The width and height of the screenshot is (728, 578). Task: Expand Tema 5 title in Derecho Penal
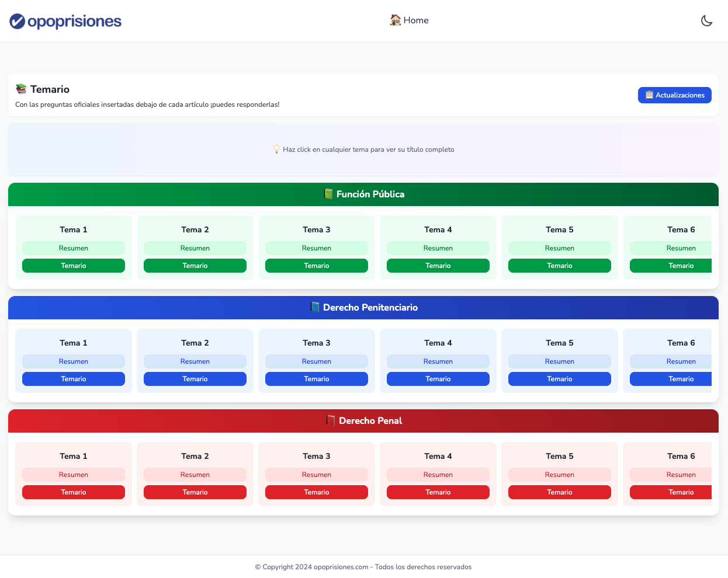pyautogui.click(x=560, y=456)
